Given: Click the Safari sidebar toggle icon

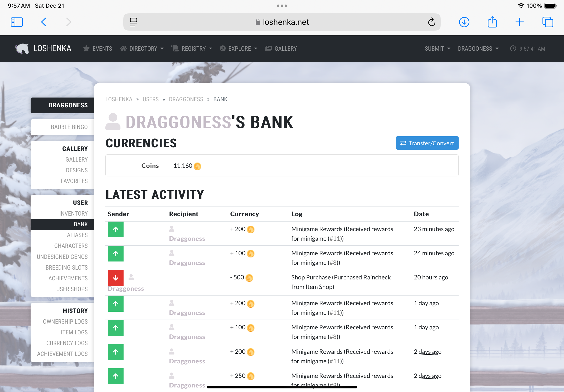Looking at the screenshot, I should (17, 22).
